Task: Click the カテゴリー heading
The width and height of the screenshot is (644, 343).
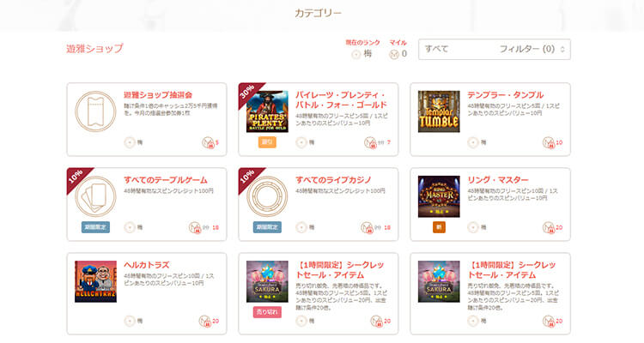Action: click(319, 14)
